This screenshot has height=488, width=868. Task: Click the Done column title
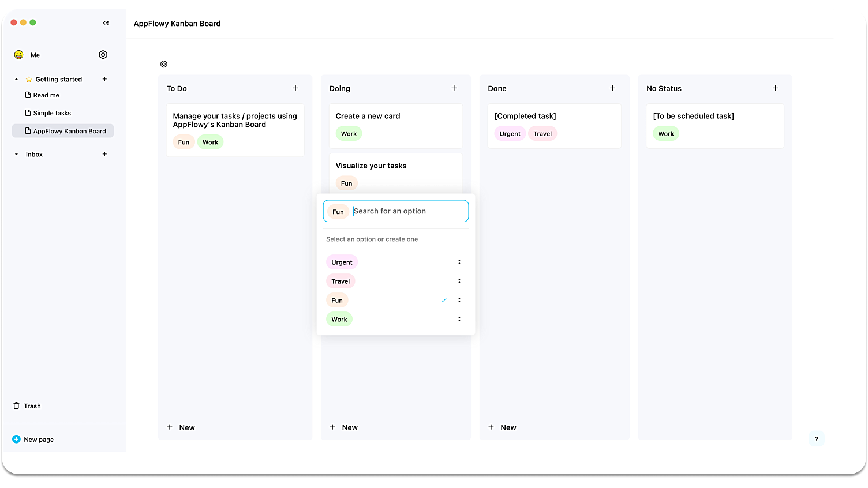click(497, 88)
